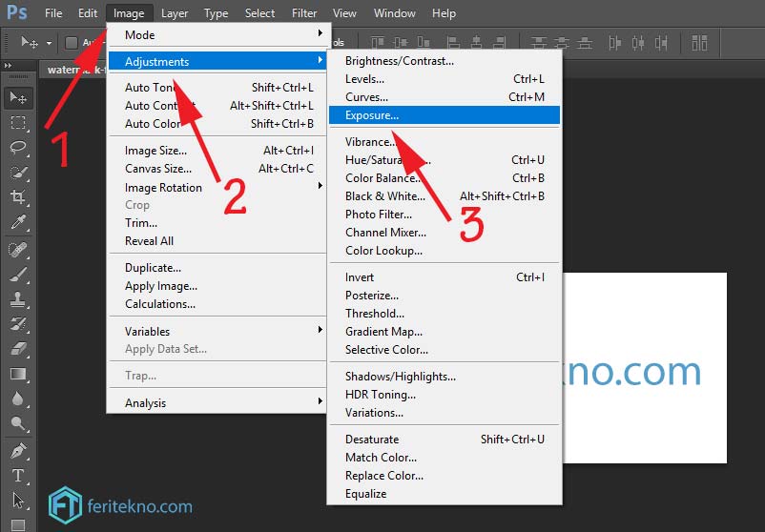This screenshot has height=532, width=765.
Task: Select the Pen tool
Action: tap(18, 451)
